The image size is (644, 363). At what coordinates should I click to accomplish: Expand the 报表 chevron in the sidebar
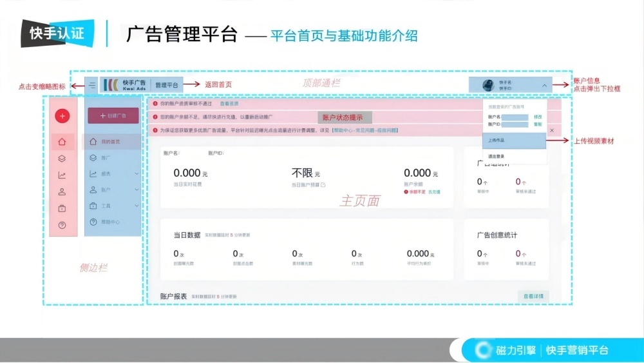[x=137, y=174]
